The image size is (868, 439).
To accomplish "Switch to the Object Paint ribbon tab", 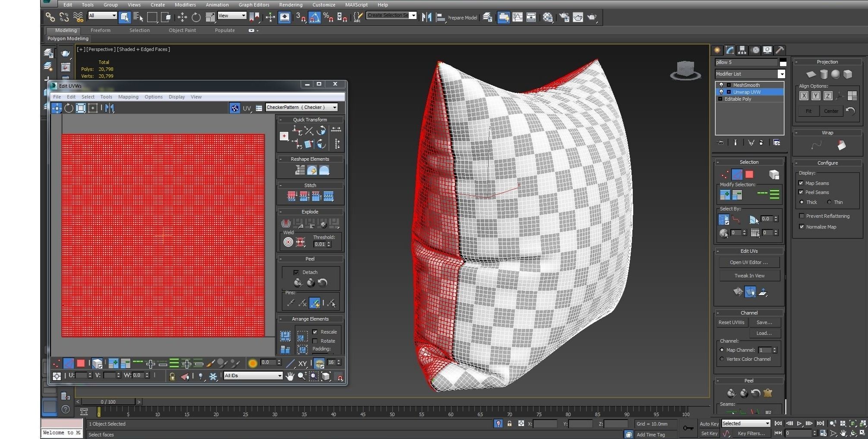I will [x=182, y=30].
